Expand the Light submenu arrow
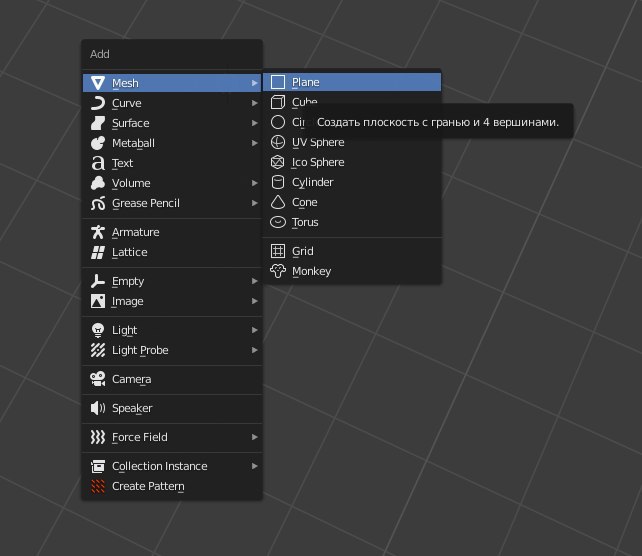The width and height of the screenshot is (642, 556). coord(255,330)
